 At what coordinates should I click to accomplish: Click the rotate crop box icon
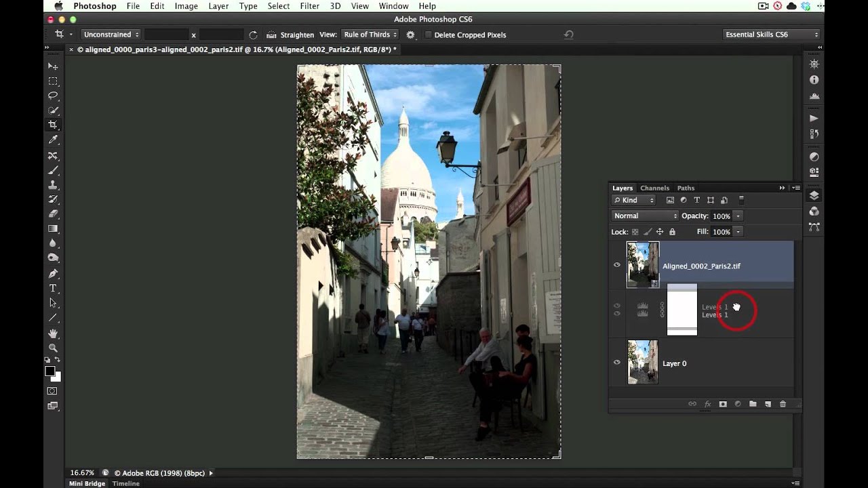[253, 35]
